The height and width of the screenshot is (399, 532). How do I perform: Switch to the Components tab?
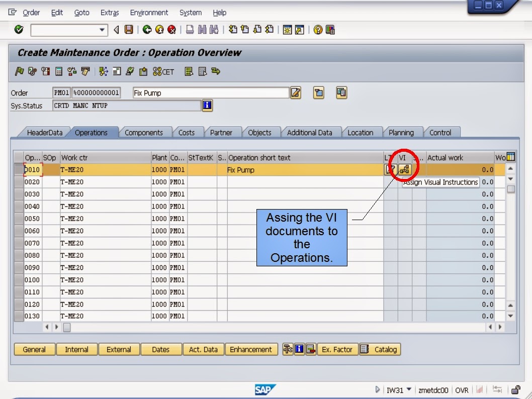pos(145,132)
